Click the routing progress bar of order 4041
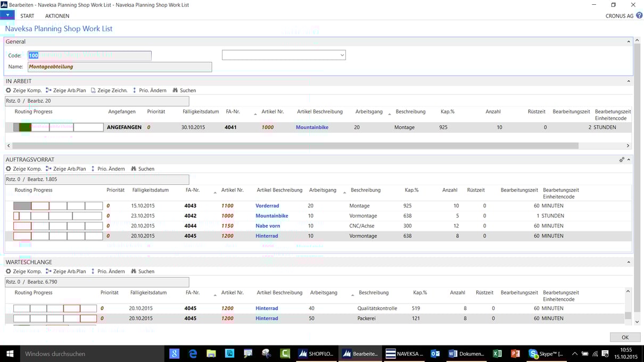Screen dimensions: 644x362 coord(59,127)
